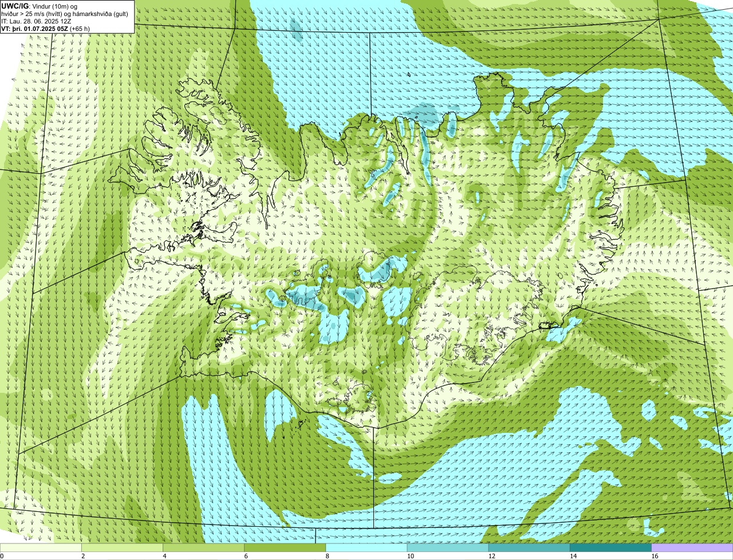Click the legend tick label "14"
Image resolution: width=733 pixels, height=560 pixels.
coord(573,556)
